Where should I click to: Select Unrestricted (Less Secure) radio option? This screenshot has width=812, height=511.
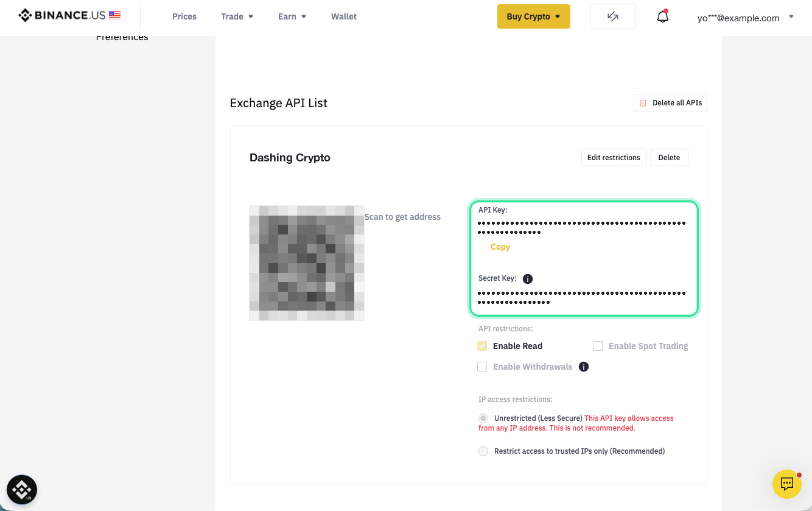coord(483,418)
